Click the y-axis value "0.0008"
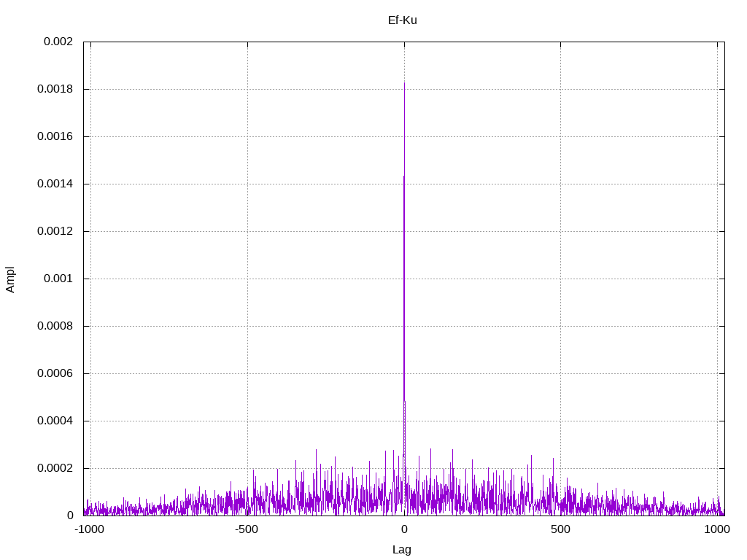 (55, 326)
